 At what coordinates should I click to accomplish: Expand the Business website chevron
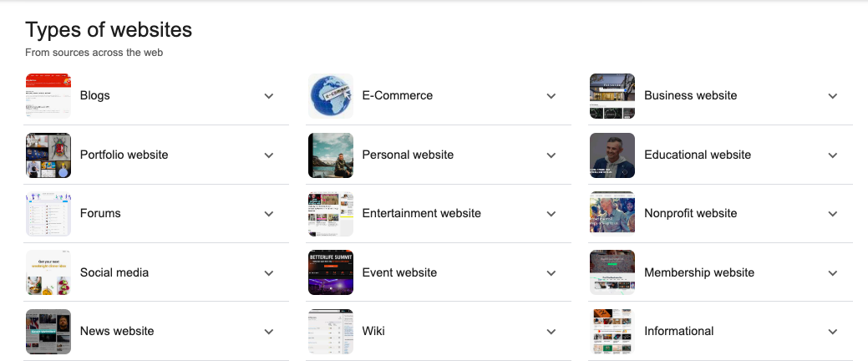pos(833,96)
